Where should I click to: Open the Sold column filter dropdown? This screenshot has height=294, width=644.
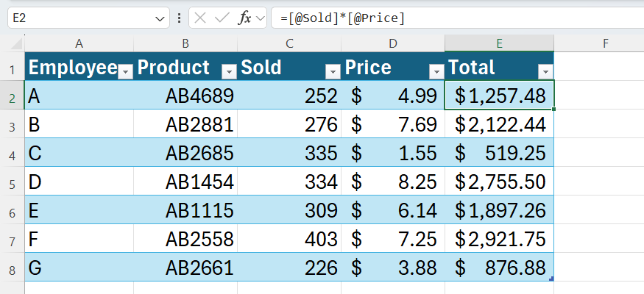tap(333, 72)
